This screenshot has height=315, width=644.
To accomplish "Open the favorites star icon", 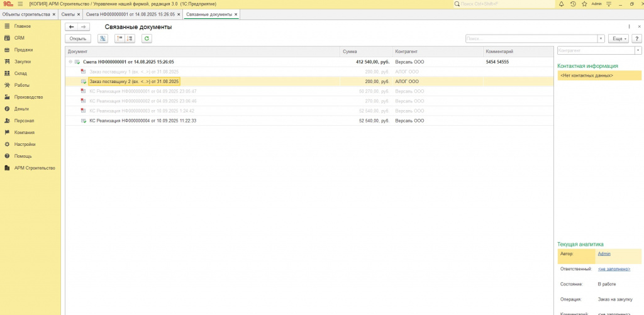I will (x=584, y=4).
